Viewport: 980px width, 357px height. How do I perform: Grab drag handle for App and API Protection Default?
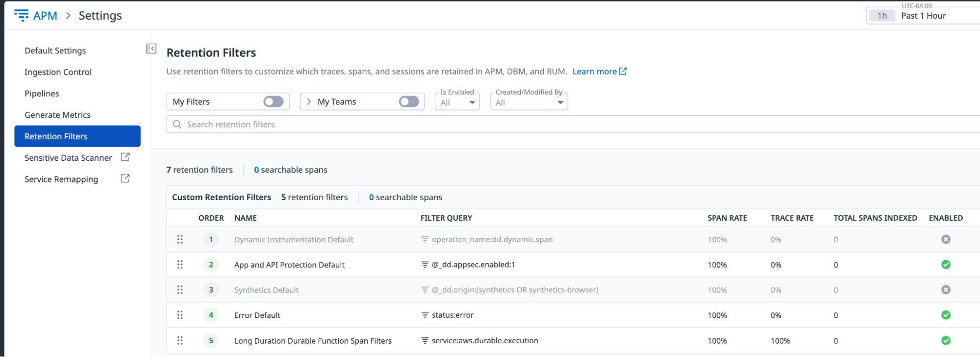click(x=180, y=265)
